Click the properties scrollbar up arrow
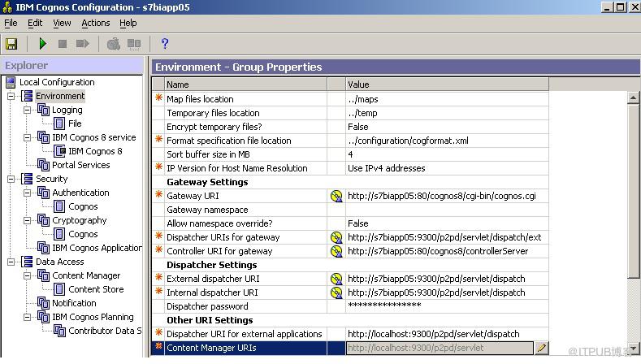Screen dimensions: 641x364 (x=633, y=97)
